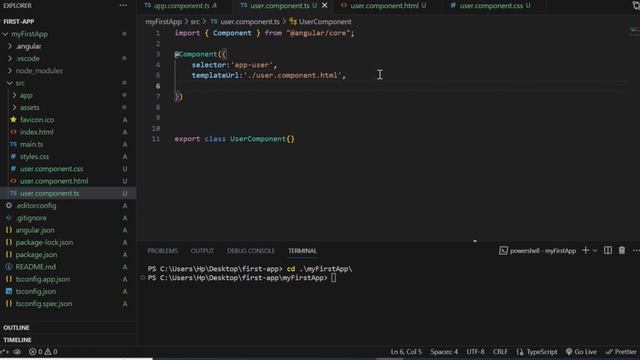The width and height of the screenshot is (640, 360).
Task: Kill terminal with trash icon
Action: point(622,250)
